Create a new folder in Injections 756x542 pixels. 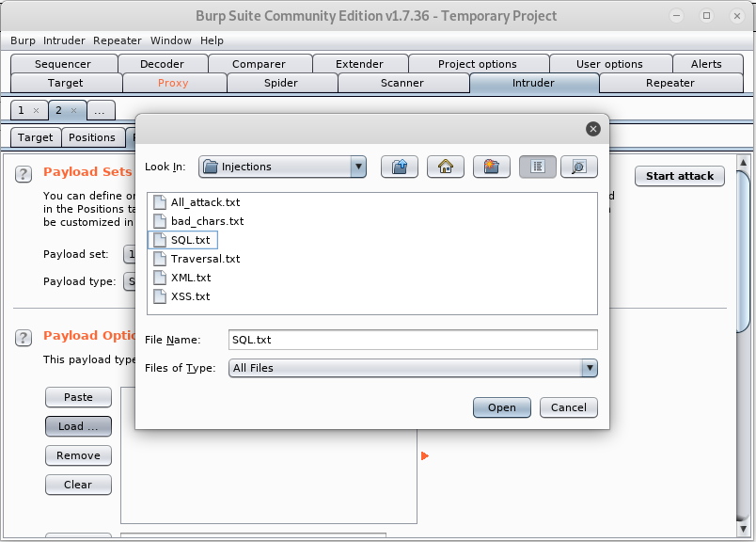pyautogui.click(x=490, y=166)
